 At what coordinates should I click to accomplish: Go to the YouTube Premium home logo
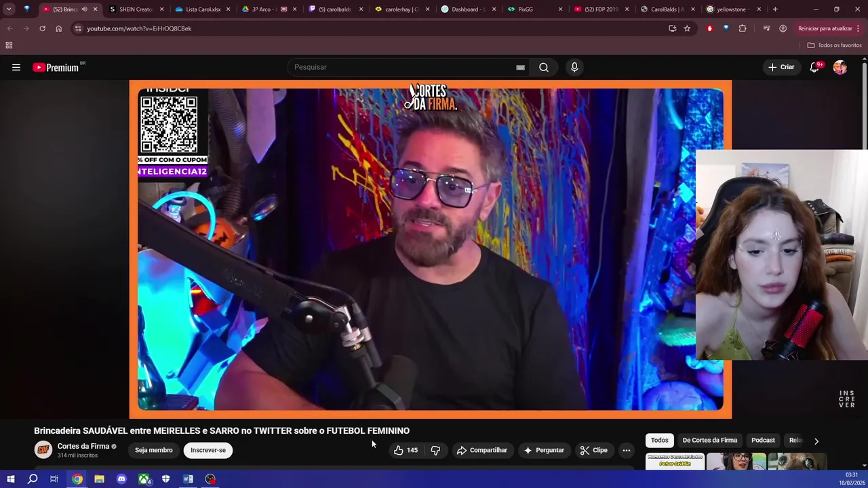pyautogui.click(x=56, y=67)
